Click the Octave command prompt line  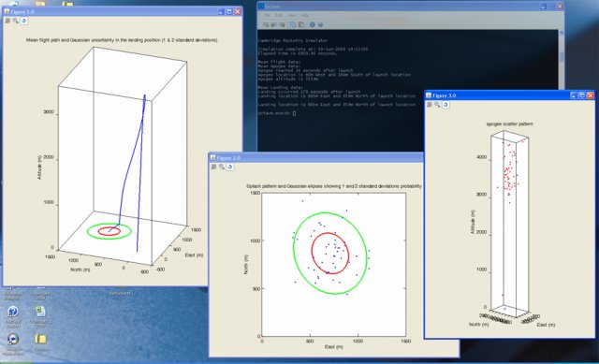coord(277,113)
